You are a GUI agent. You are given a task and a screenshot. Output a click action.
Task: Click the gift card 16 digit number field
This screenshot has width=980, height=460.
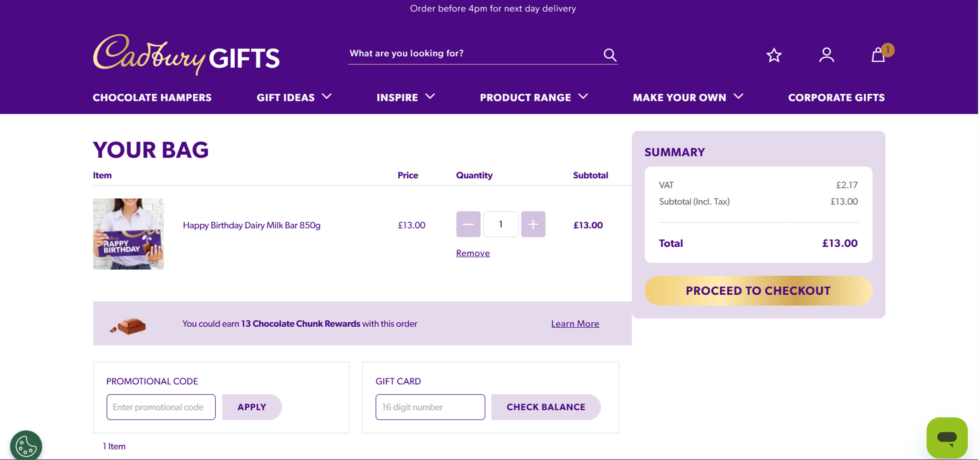point(430,407)
